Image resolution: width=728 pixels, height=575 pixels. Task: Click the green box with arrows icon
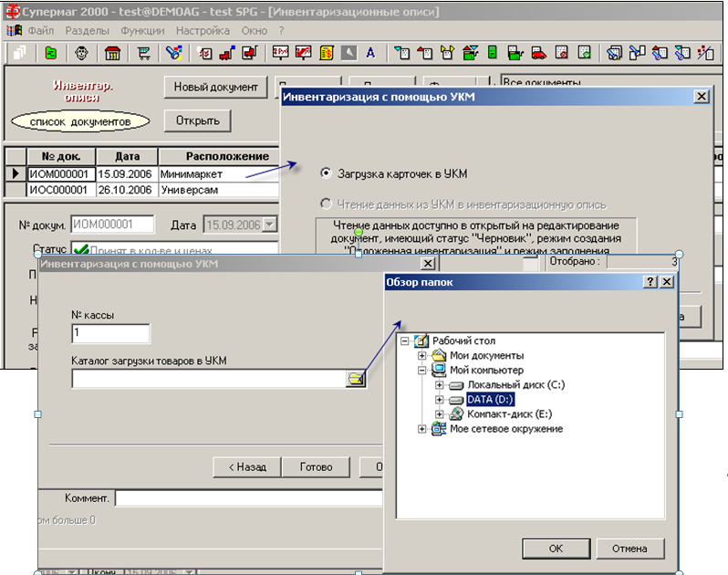[471, 53]
